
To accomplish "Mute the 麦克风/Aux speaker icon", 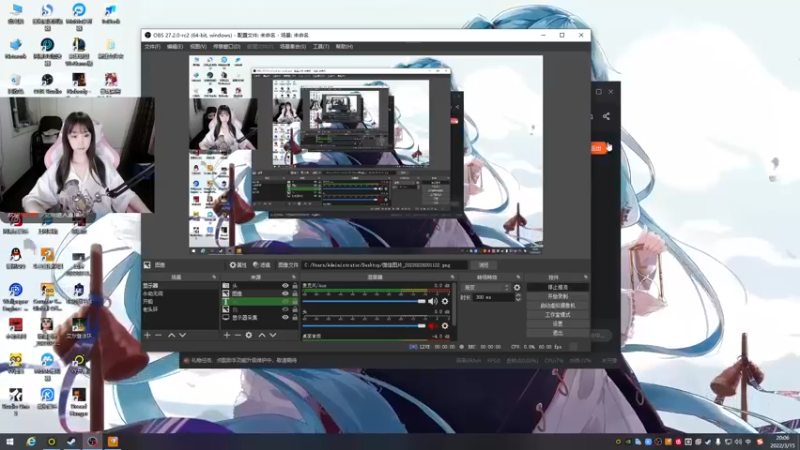I will coord(433,302).
